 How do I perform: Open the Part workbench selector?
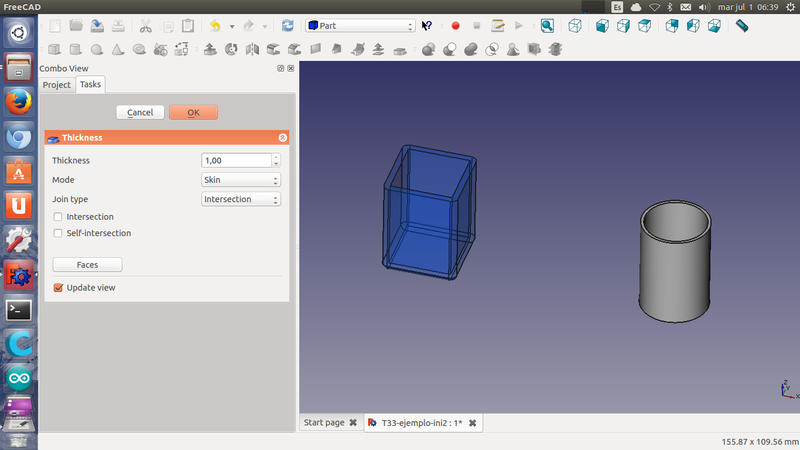(360, 26)
